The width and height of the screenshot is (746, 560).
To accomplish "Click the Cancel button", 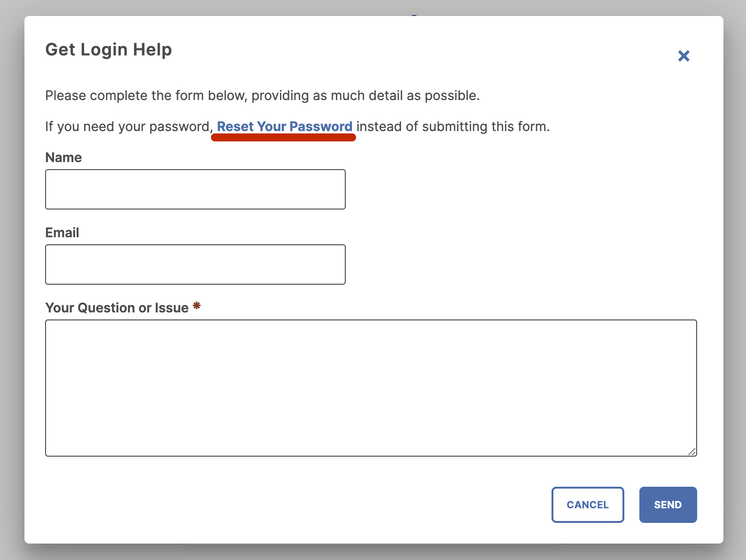I will pos(588,505).
